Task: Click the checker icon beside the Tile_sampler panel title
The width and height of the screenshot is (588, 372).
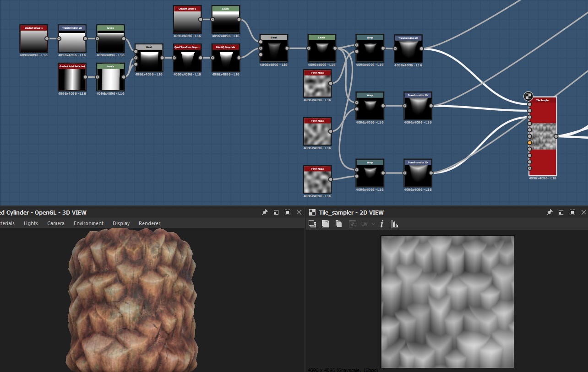Action: [x=312, y=212]
